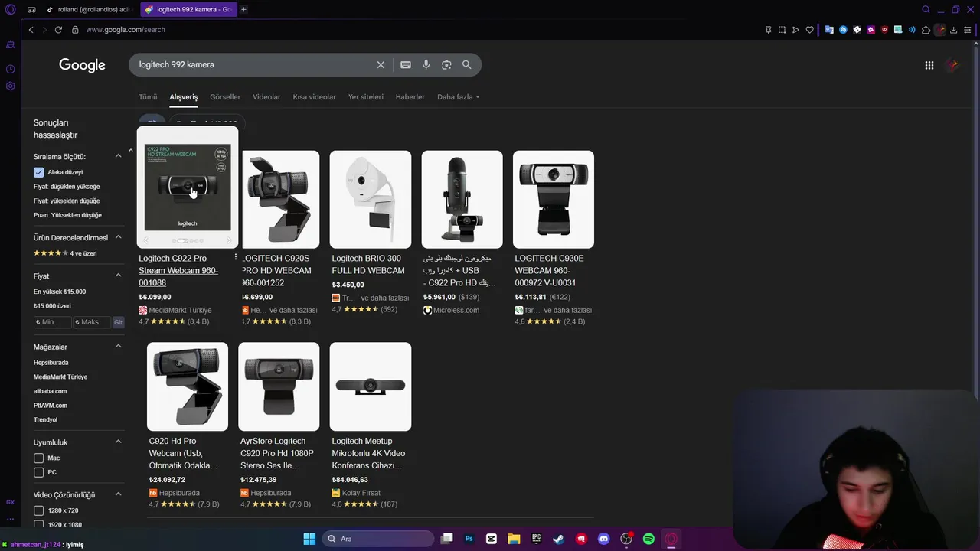
Task: Launch Photoshop from the taskbar
Action: [x=469, y=539]
